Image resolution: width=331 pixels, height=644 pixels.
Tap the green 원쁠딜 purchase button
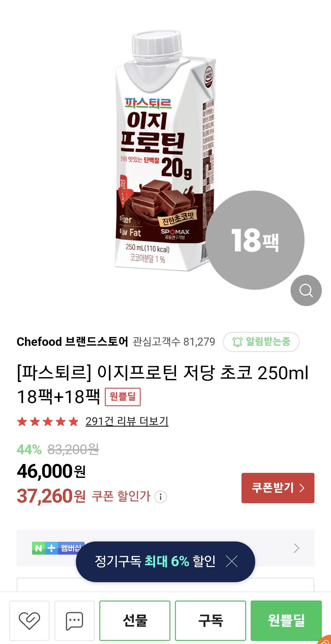pos(286,620)
